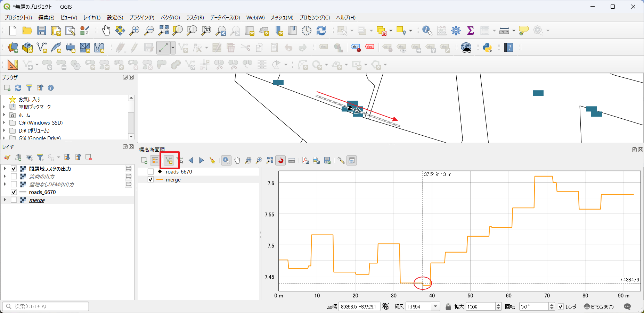Expand the merge layer node
This screenshot has width=644, height=313.
click(5, 200)
